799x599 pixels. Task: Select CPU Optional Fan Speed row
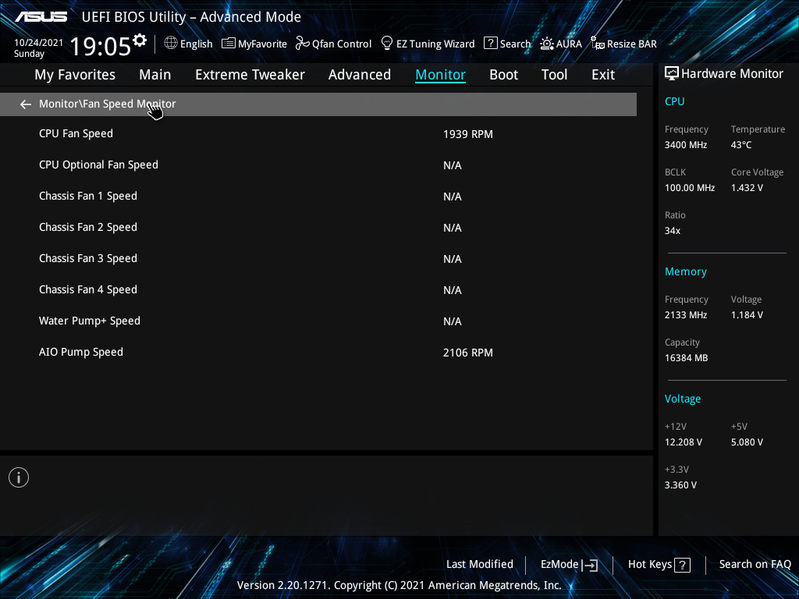[318, 165]
